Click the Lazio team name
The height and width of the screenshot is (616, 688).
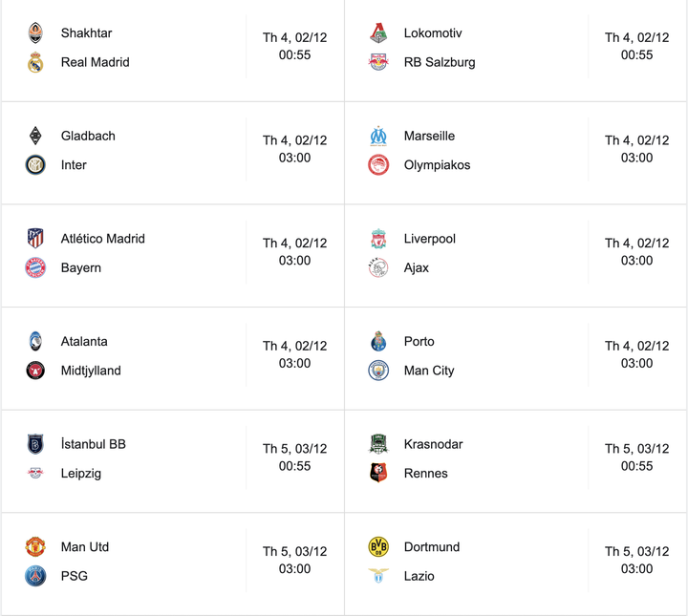click(419, 576)
